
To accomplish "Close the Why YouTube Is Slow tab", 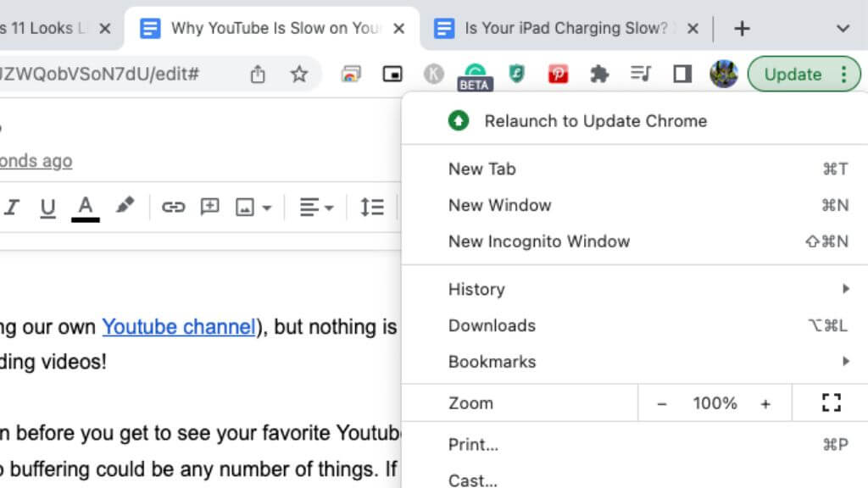I will 398,28.
